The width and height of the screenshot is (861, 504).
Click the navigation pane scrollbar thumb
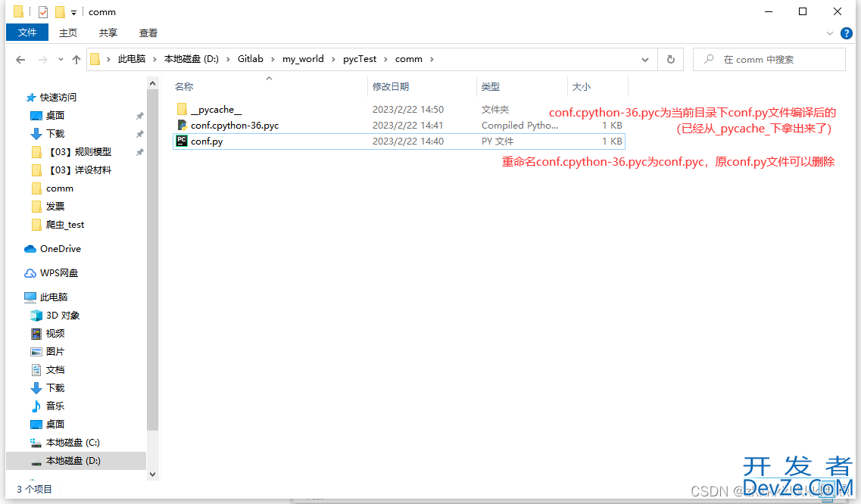(x=153, y=260)
